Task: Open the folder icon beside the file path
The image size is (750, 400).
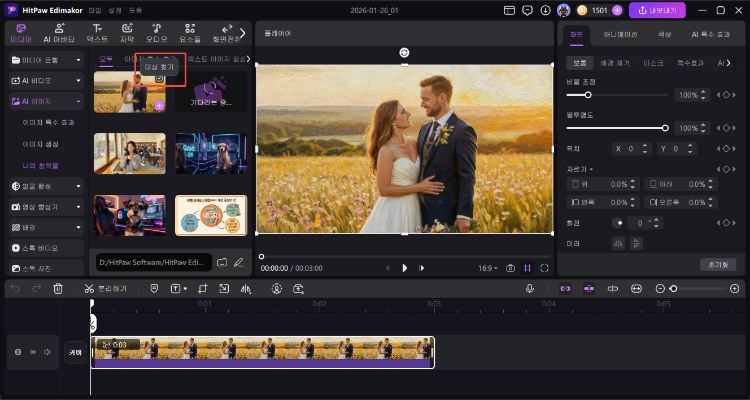Action: pyautogui.click(x=222, y=263)
